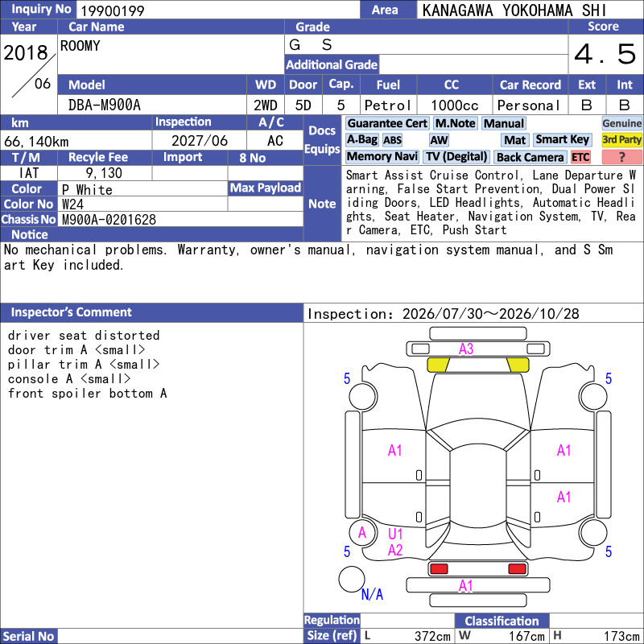Click the ABS equipment badge
Image resolution: width=644 pixels, height=644 pixels.
tap(392, 140)
